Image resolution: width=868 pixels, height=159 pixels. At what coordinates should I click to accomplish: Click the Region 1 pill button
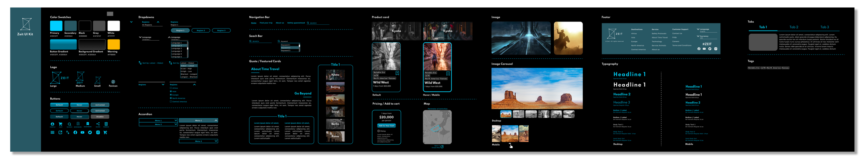pos(181,31)
